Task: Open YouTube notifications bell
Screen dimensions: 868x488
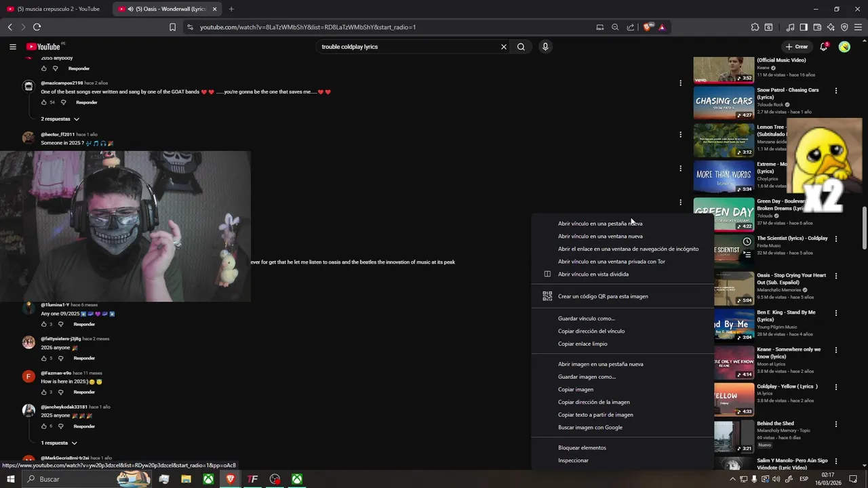Action: [x=823, y=47]
